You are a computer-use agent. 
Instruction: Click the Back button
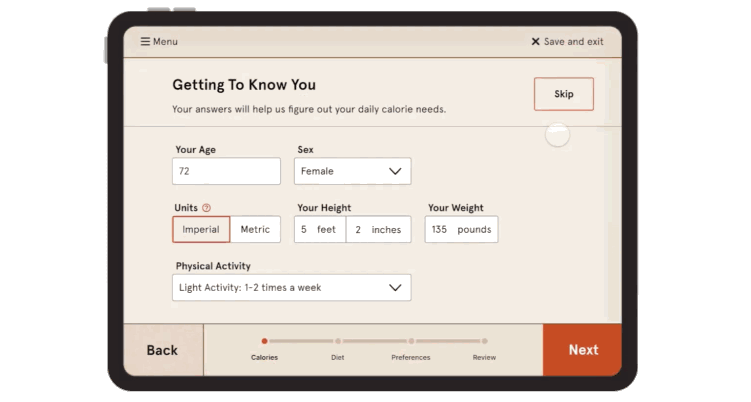coord(163,350)
